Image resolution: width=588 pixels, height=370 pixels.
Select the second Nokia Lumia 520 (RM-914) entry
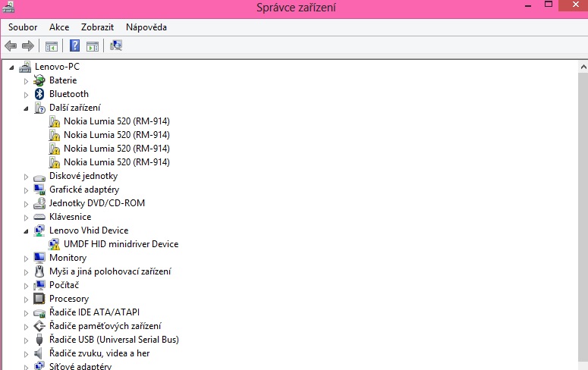(x=117, y=135)
